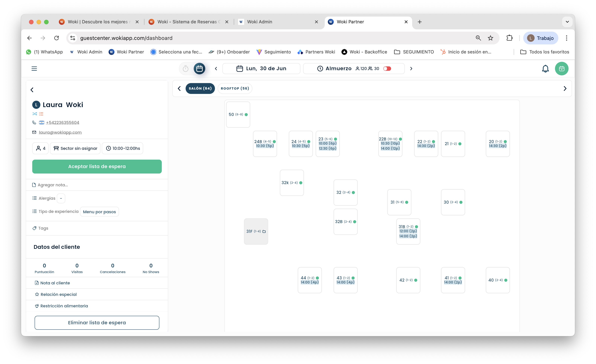Click Aceptar lista de espera button
Viewport: 596px width, 364px height.
(x=97, y=167)
